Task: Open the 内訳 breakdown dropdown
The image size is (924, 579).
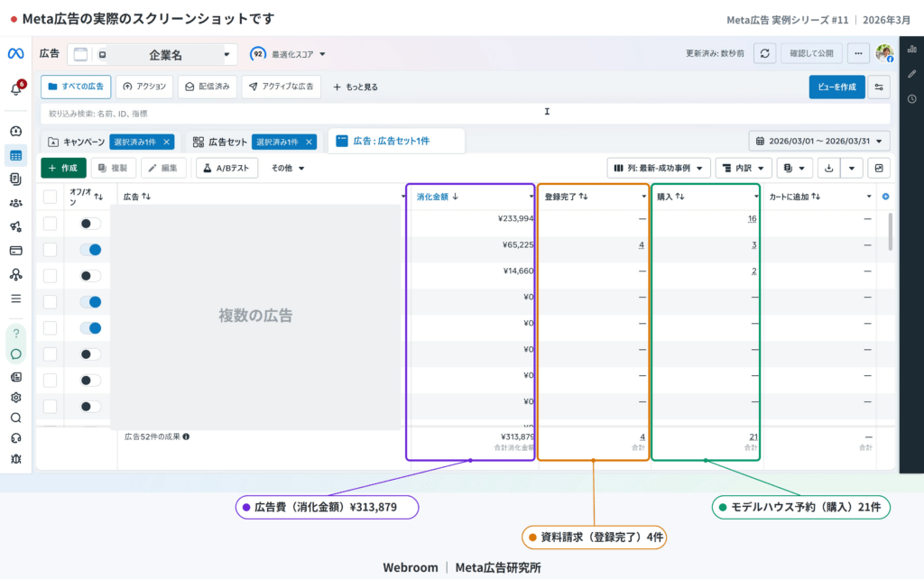Action: [x=744, y=169]
